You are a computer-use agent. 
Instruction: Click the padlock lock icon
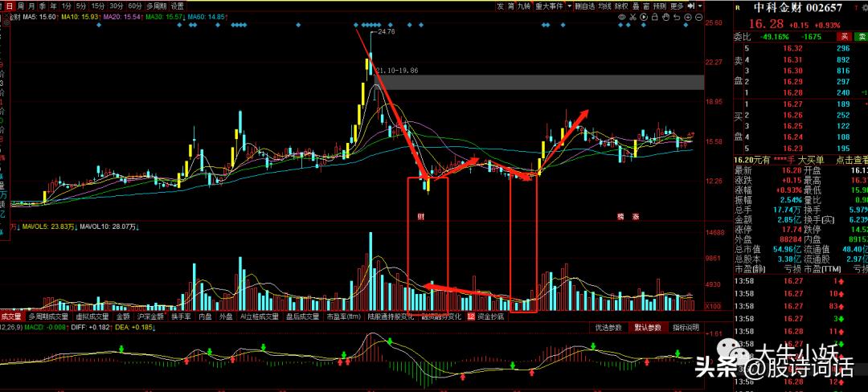(655, 17)
